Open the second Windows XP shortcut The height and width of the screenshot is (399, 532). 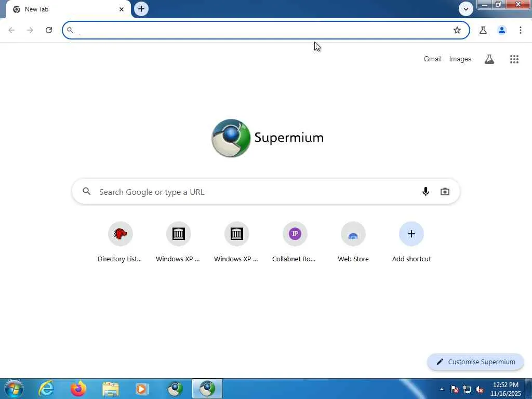(x=236, y=242)
